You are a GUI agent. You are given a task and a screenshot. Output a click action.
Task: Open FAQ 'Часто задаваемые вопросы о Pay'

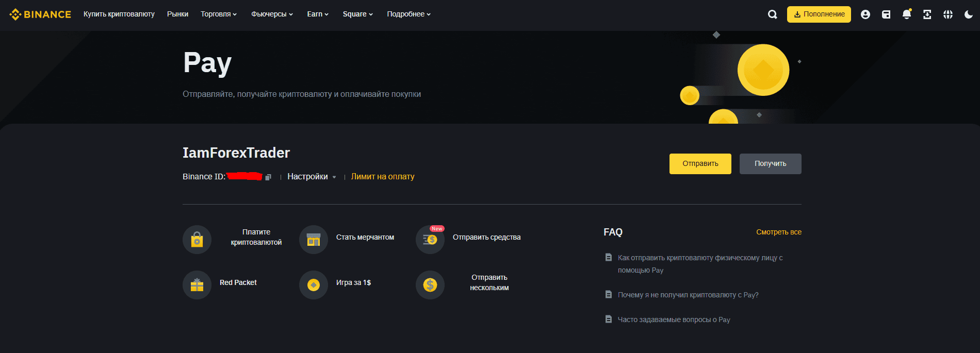(x=674, y=320)
